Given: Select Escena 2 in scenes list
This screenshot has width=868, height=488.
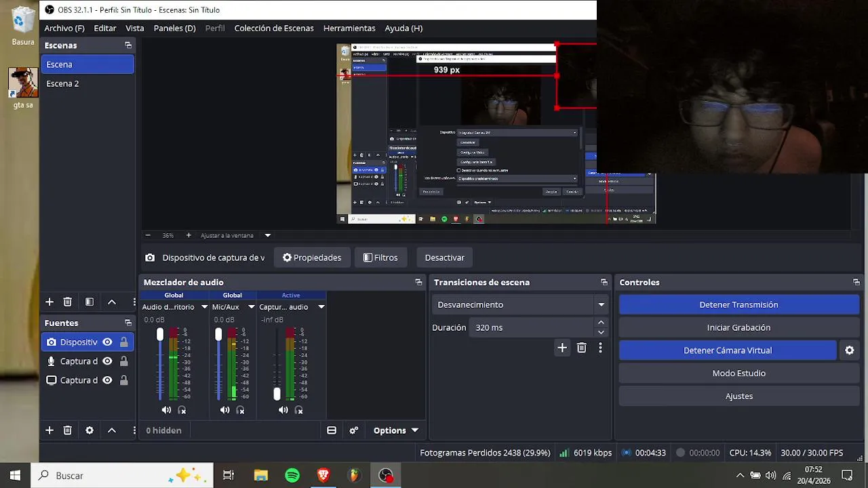Looking at the screenshot, I should coord(87,83).
